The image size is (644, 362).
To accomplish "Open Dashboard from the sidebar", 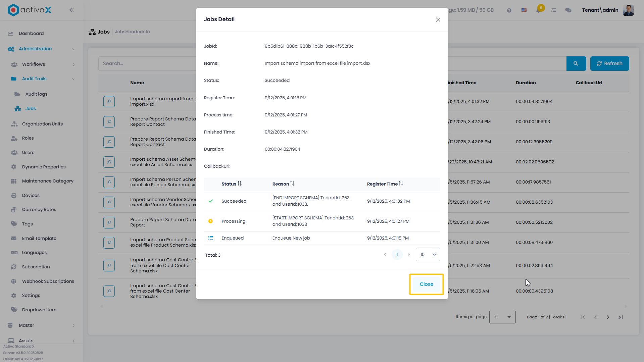I will pos(31,34).
